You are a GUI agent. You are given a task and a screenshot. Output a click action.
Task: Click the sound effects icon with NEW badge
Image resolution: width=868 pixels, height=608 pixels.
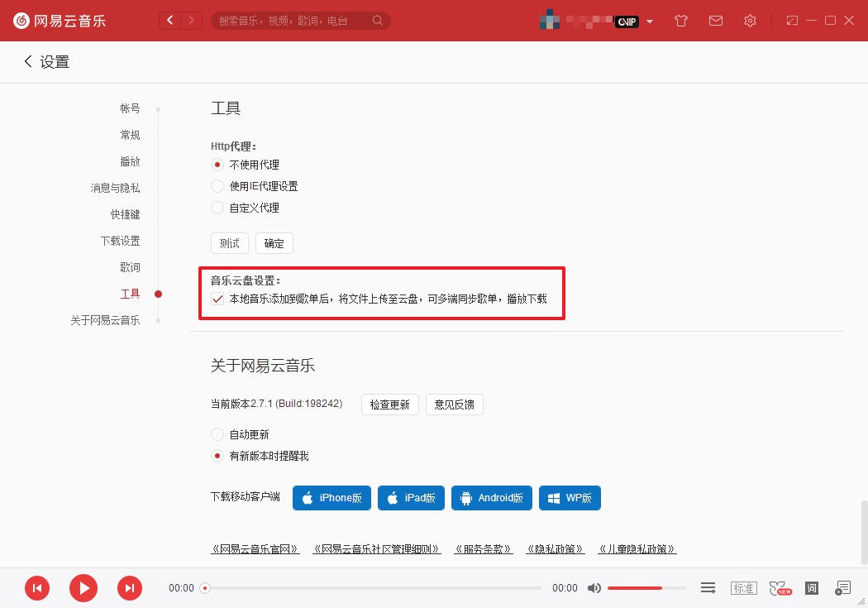[x=780, y=588]
